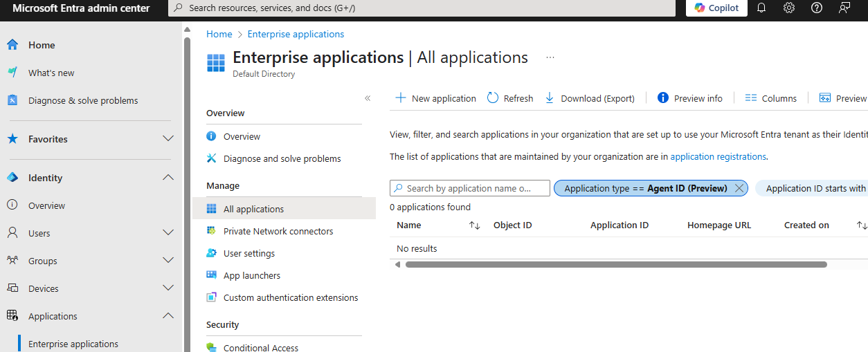
Task: Expand the Groups section chevron
Action: tap(168, 261)
